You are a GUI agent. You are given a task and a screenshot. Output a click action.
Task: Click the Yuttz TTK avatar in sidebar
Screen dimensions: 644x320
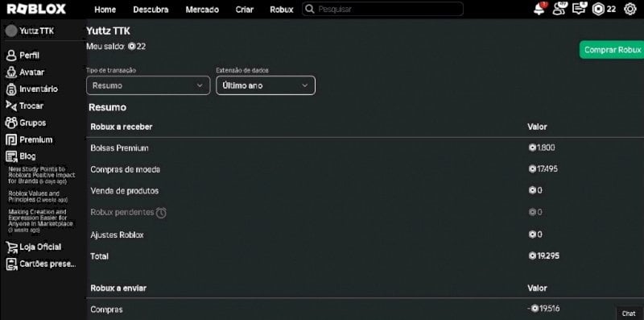coord(11,31)
